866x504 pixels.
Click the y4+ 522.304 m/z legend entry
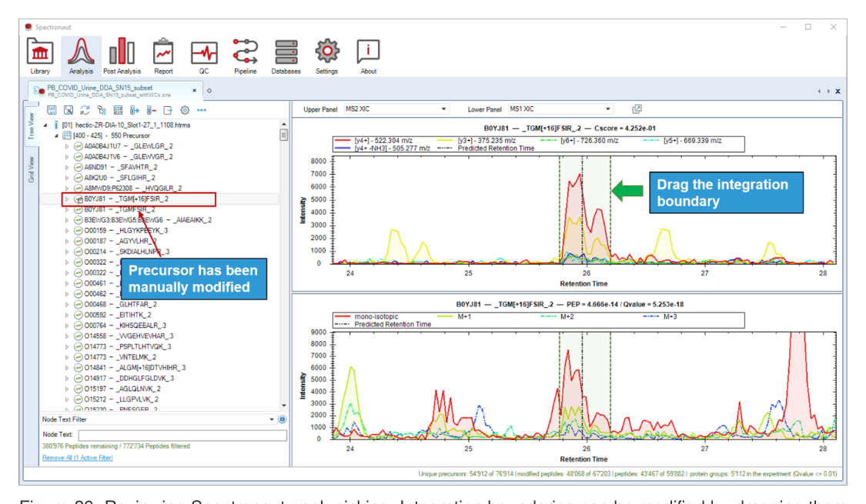tap(374, 141)
